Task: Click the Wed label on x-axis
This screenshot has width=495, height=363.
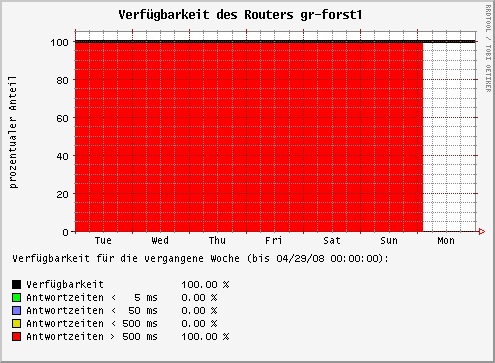Action: tap(160, 241)
